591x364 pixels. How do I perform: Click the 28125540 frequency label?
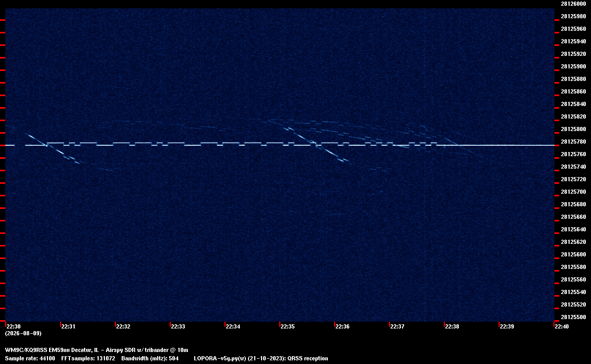573,291
